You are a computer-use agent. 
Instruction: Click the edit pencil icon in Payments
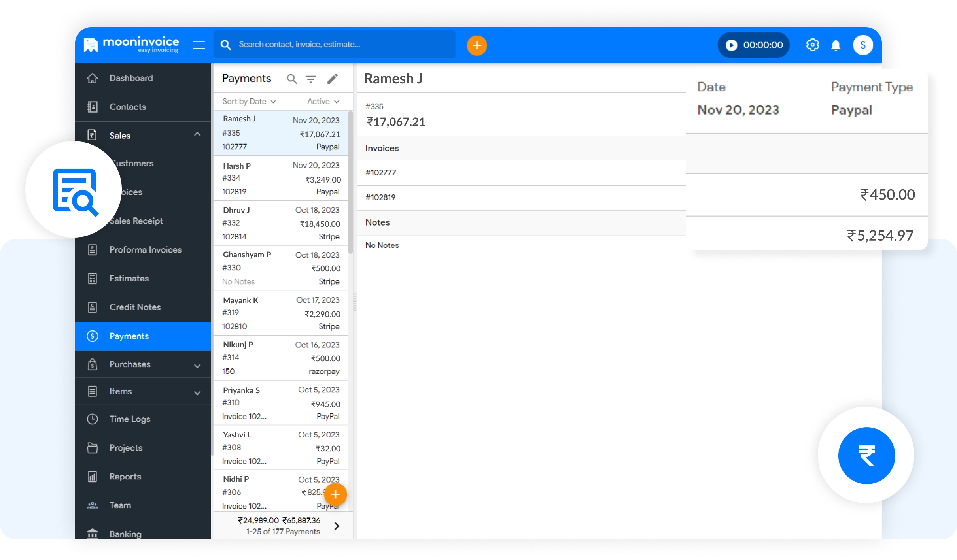tap(333, 79)
